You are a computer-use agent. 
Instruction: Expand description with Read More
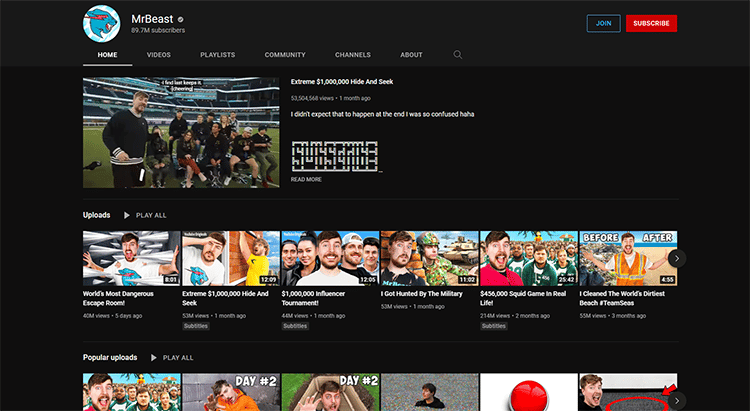click(306, 179)
